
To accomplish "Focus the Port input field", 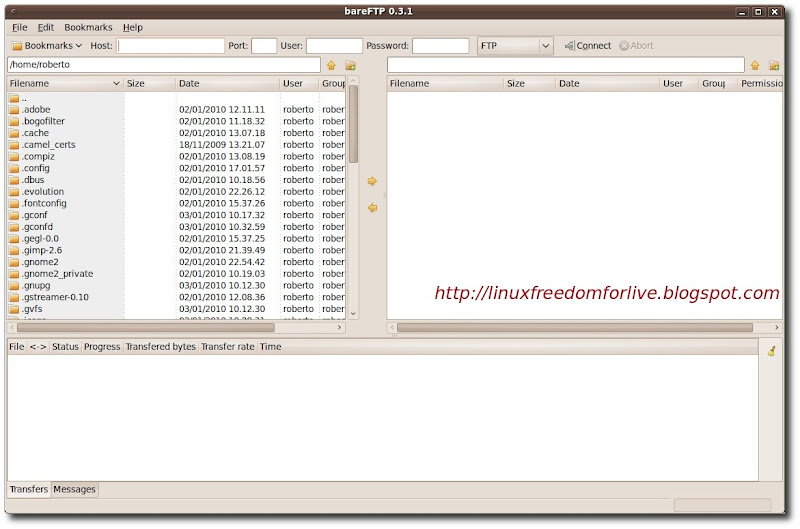I will (264, 45).
